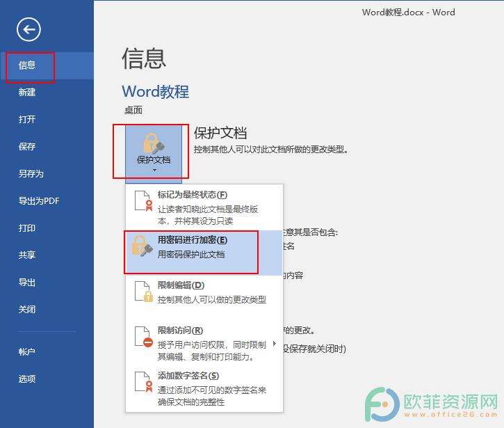Click the 桌面 file location text
The image size is (504, 428).
coord(133,111)
